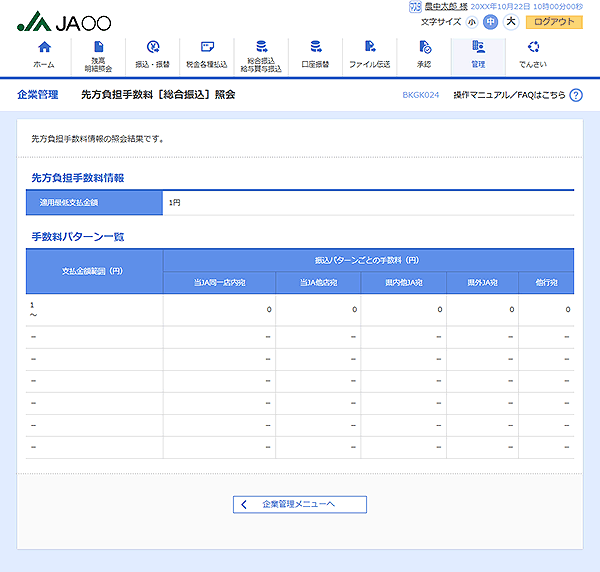Viewport: 600px width, 572px height.
Task: Set font size to small (小)
Action: [471, 21]
